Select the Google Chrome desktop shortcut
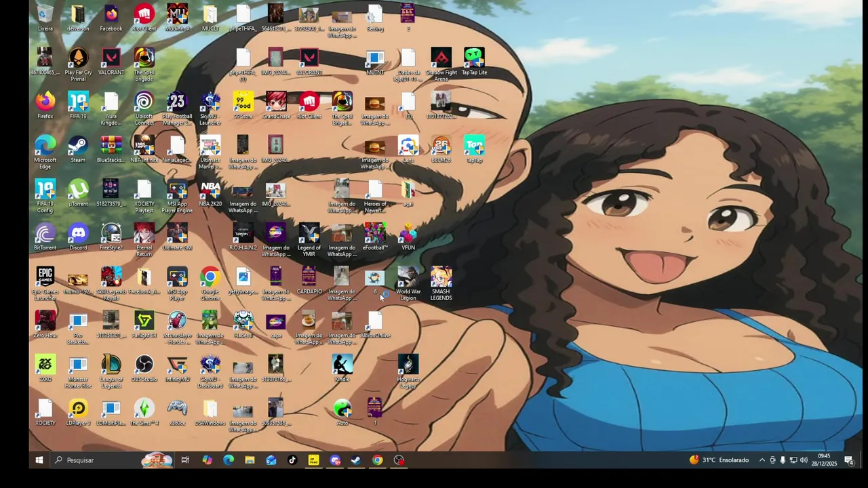The height and width of the screenshot is (488, 868). (x=210, y=285)
